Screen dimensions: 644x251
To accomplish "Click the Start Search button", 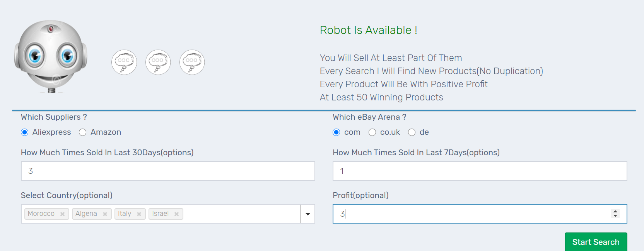I will coord(596,242).
